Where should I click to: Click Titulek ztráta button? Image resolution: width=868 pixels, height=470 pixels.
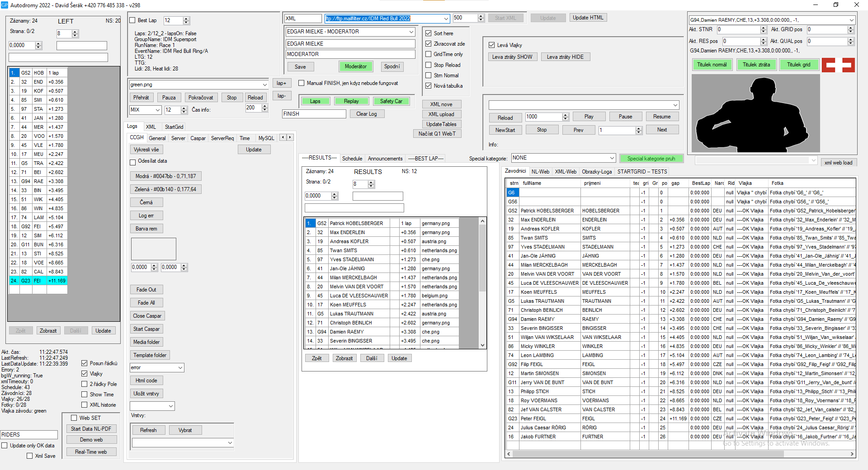click(756, 65)
